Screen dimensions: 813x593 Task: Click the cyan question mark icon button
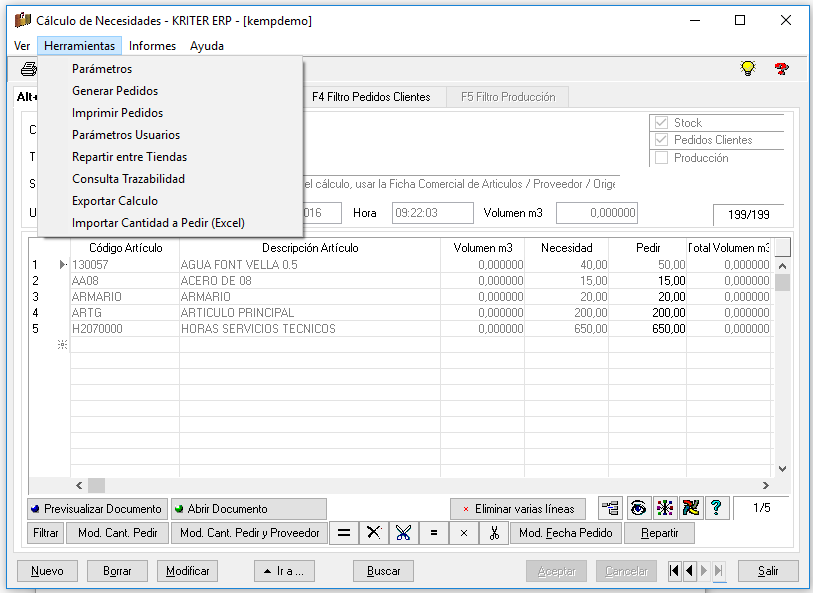click(717, 508)
